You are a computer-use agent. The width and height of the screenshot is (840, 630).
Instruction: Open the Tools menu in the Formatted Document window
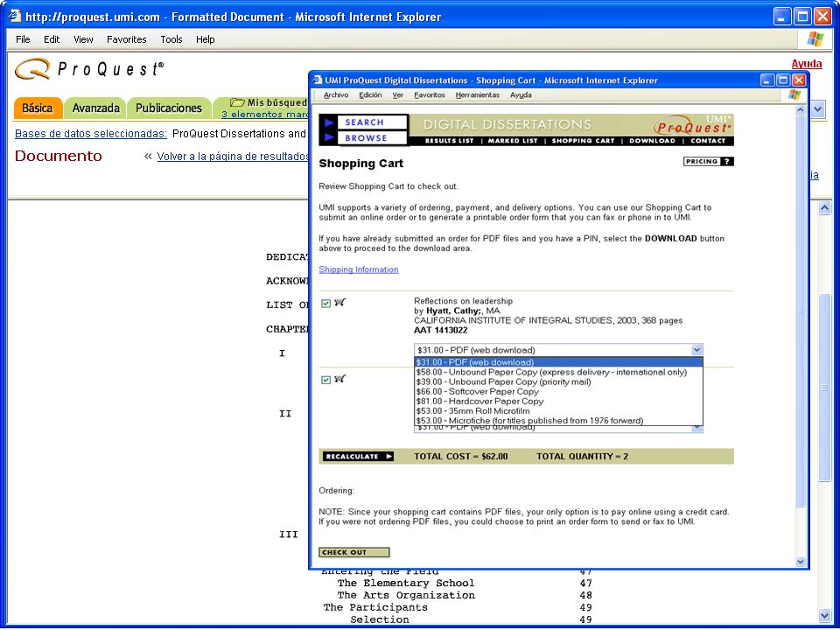tap(171, 39)
